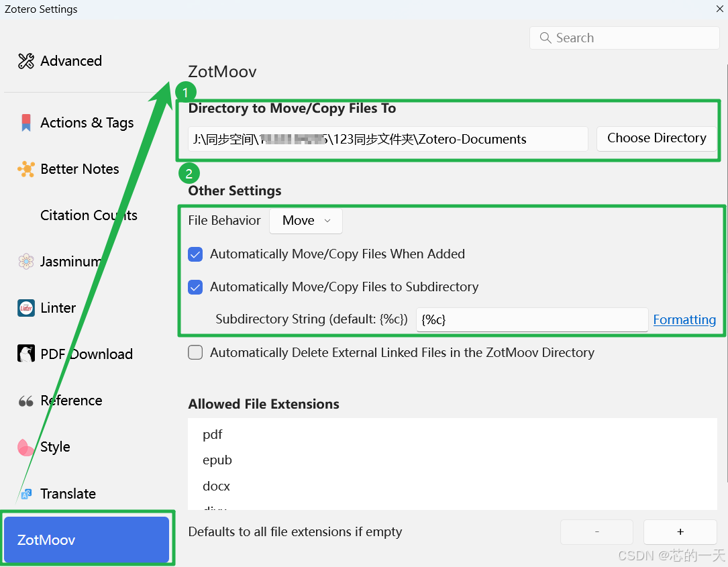Click the Better Notes orange icon
The width and height of the screenshot is (728, 567).
26,169
